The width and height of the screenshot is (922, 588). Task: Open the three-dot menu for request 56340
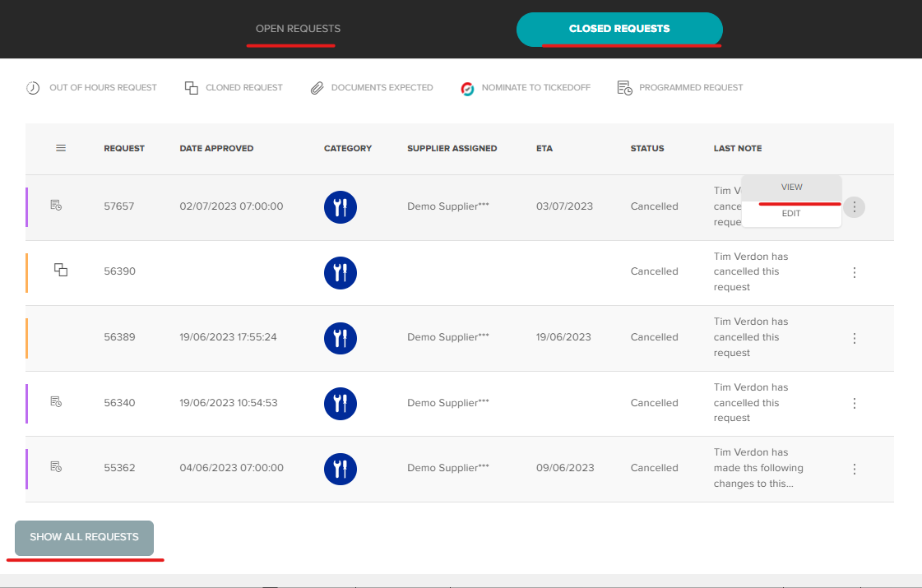(x=855, y=403)
